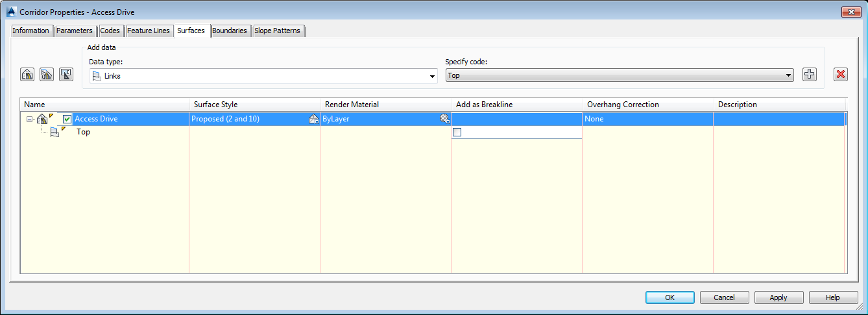Click the None overhang correction cell
Image resolution: width=868 pixels, height=315 pixels.
[x=647, y=119]
